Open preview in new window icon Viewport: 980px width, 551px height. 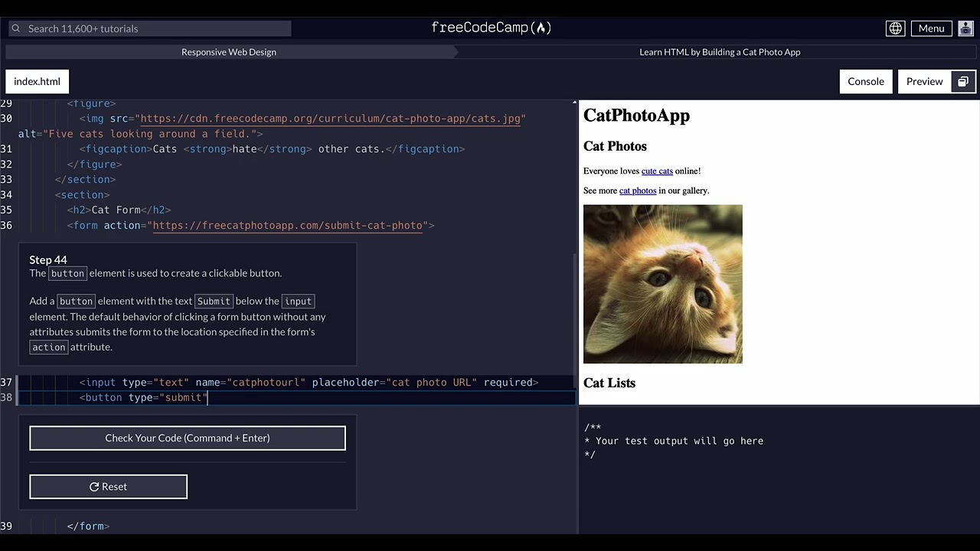click(x=963, y=82)
